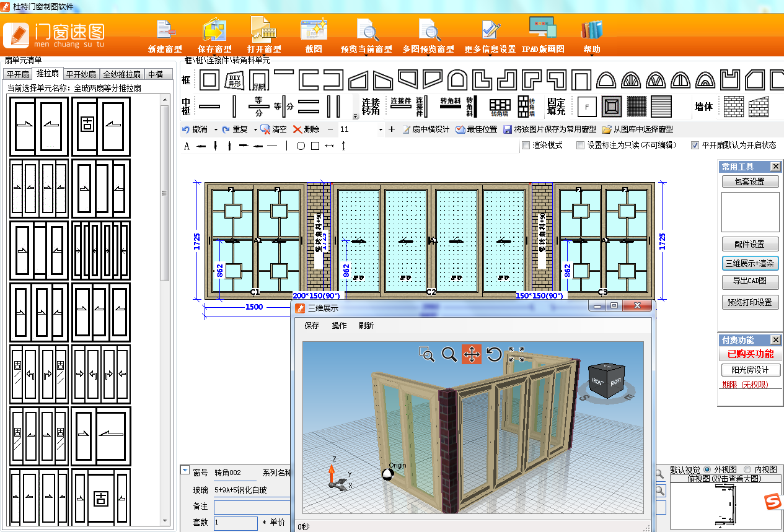Click the fit-to-view tool in 3D view
The image size is (784, 532).
point(516,354)
